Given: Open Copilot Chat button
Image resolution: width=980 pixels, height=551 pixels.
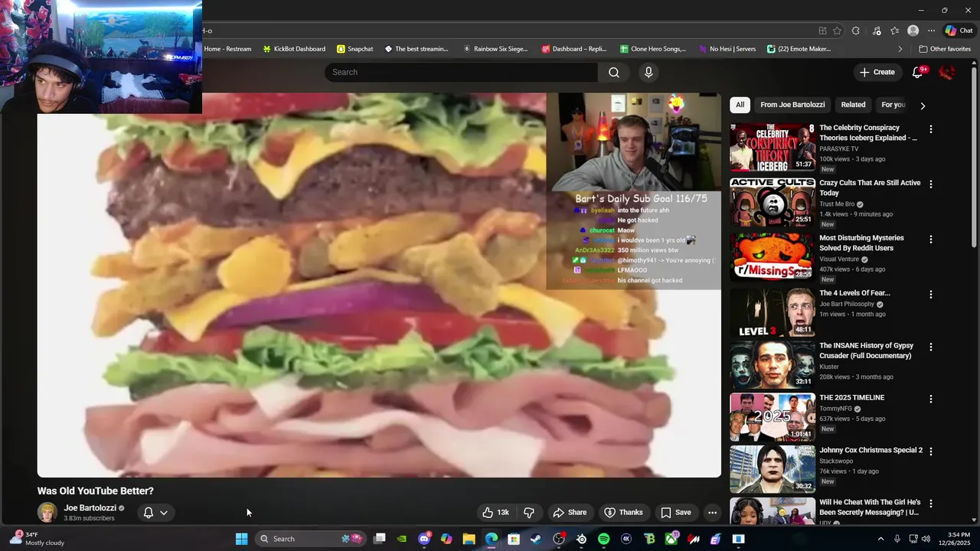Looking at the screenshot, I should point(959,31).
